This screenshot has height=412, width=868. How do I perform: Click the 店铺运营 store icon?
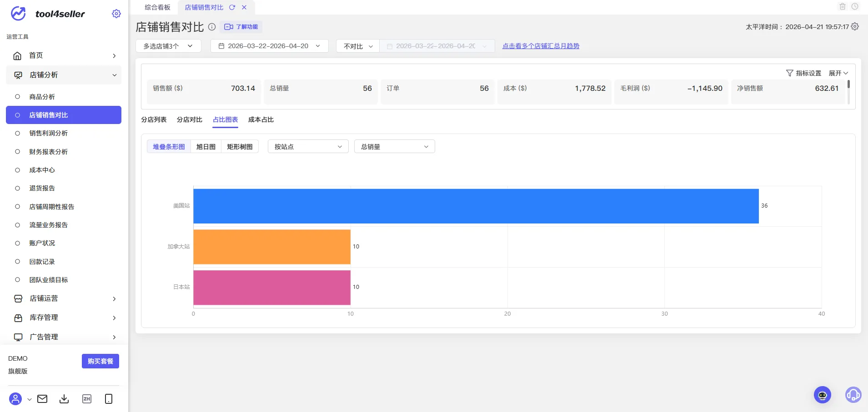(x=18, y=298)
